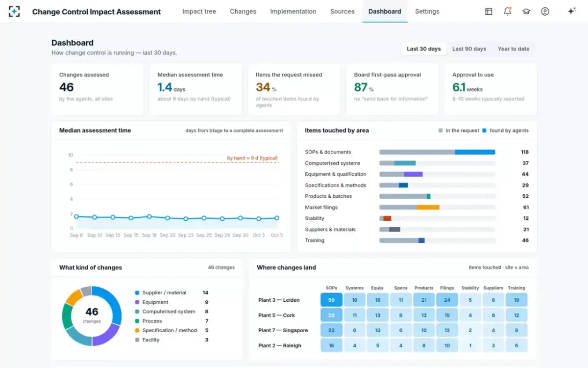Open the graduation cap learning icon

[526, 11]
